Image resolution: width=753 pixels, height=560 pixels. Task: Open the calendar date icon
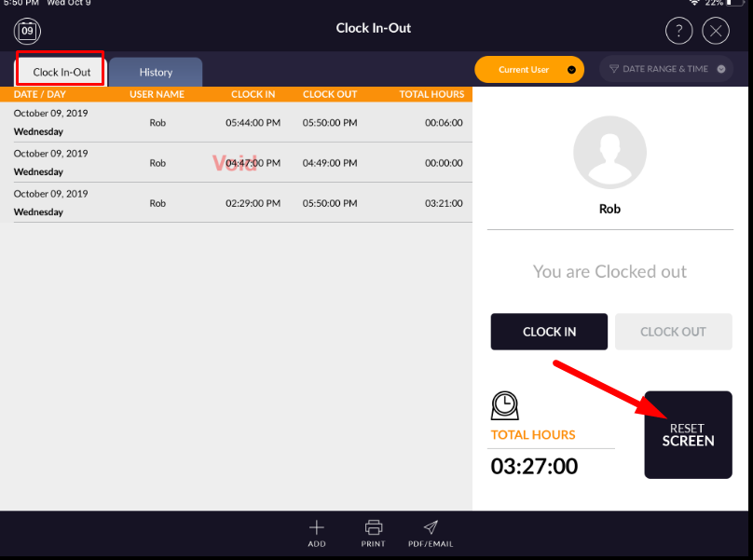click(x=27, y=32)
